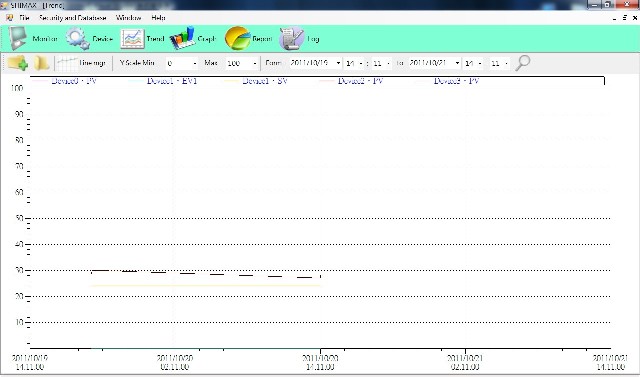Image resolution: width=640 pixels, height=377 pixels.
Task: Click the magnifying glass search icon
Action: [x=522, y=63]
